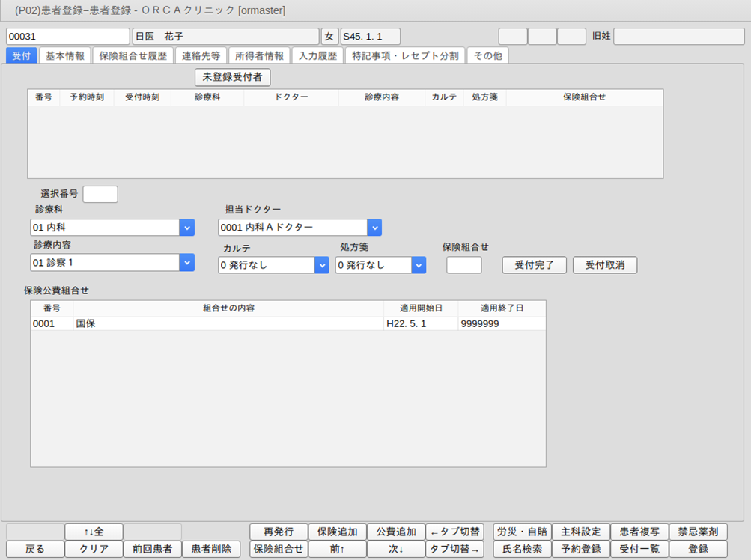Switch to the 基本情報 tab

tap(65, 55)
